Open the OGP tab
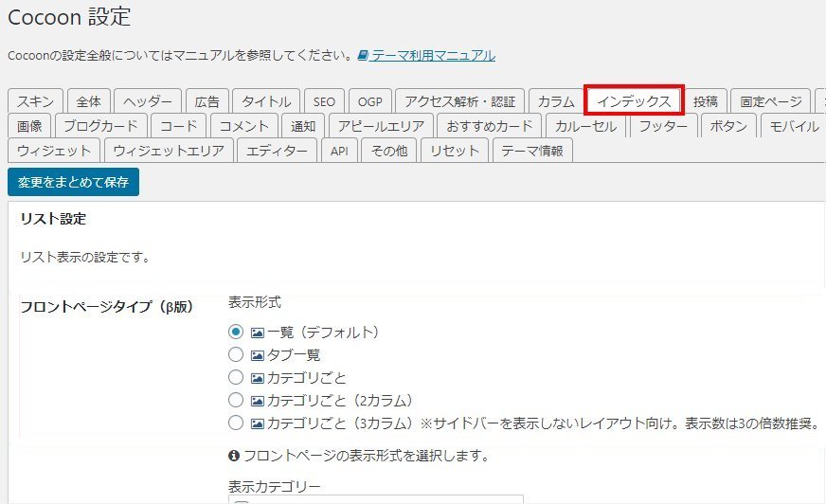826x504 pixels. pos(369,101)
